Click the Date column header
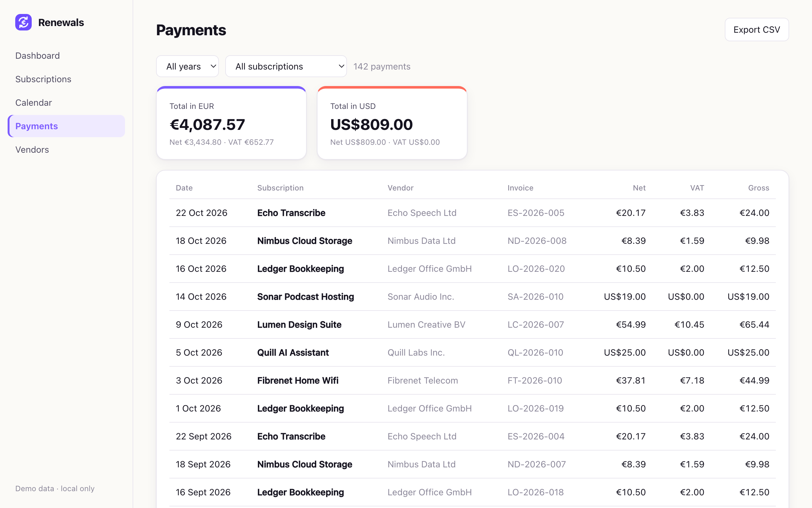 184,188
